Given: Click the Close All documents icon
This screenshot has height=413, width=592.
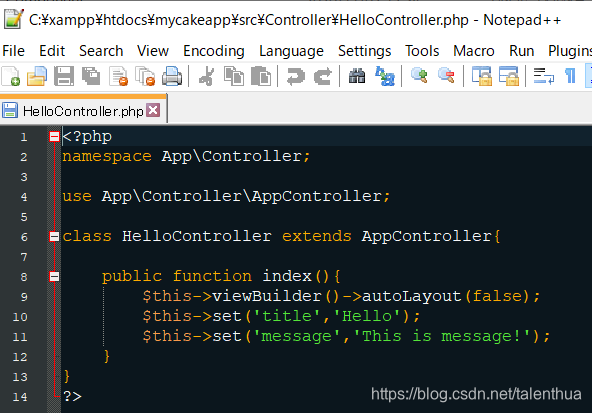Looking at the screenshot, I should click(145, 76).
